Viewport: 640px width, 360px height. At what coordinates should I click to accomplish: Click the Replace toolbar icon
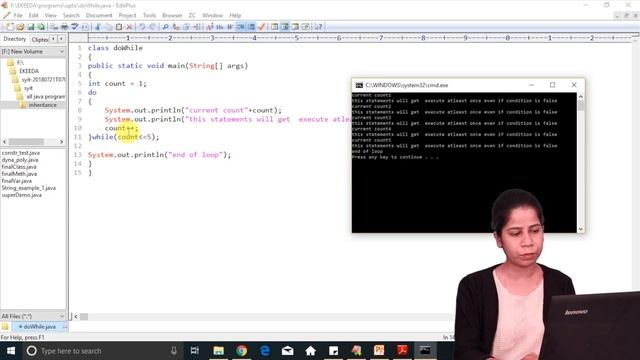pos(176,27)
